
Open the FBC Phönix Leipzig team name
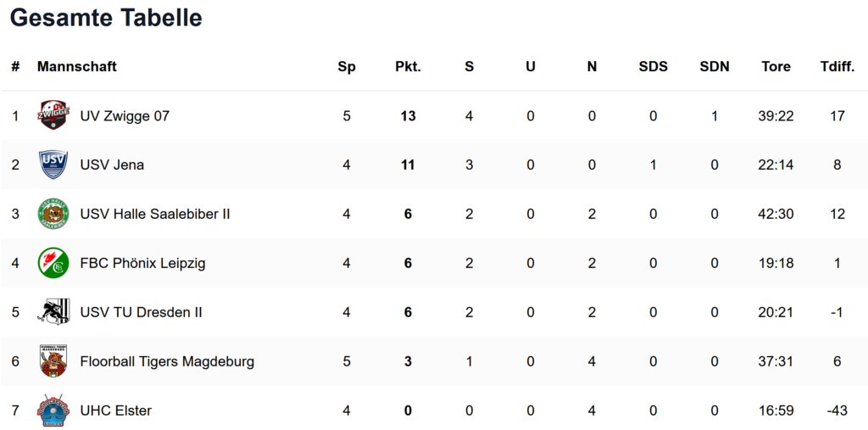[142, 264]
